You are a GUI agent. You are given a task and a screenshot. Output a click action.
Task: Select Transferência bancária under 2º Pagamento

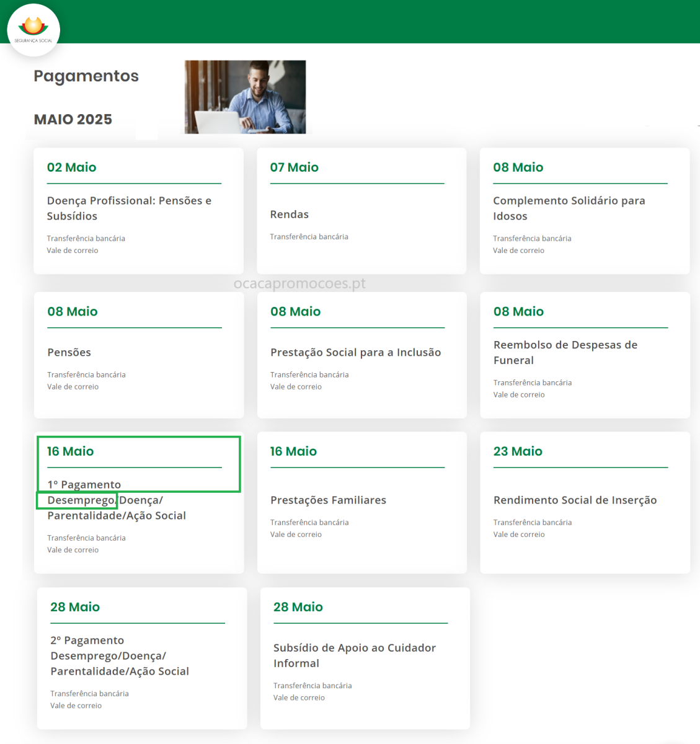coord(89,694)
